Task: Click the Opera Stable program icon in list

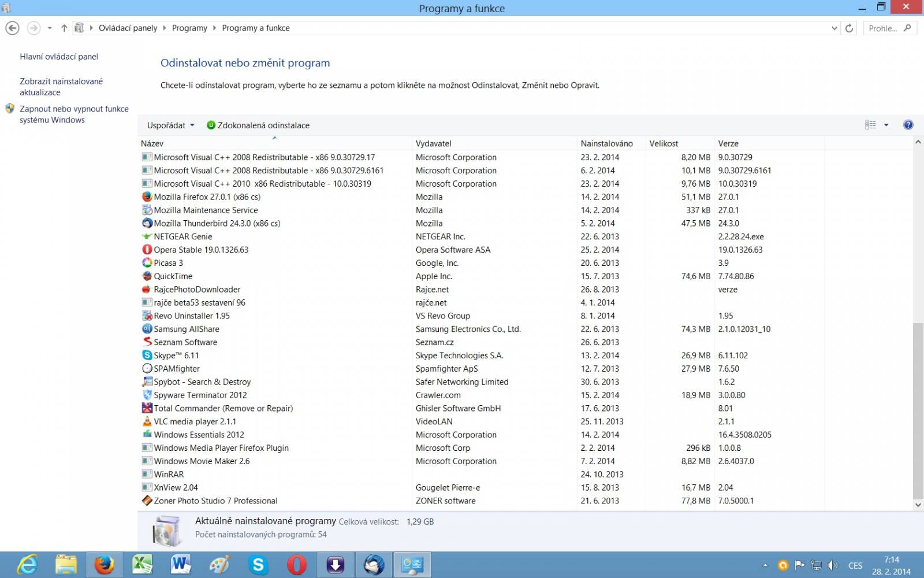Action: [147, 250]
